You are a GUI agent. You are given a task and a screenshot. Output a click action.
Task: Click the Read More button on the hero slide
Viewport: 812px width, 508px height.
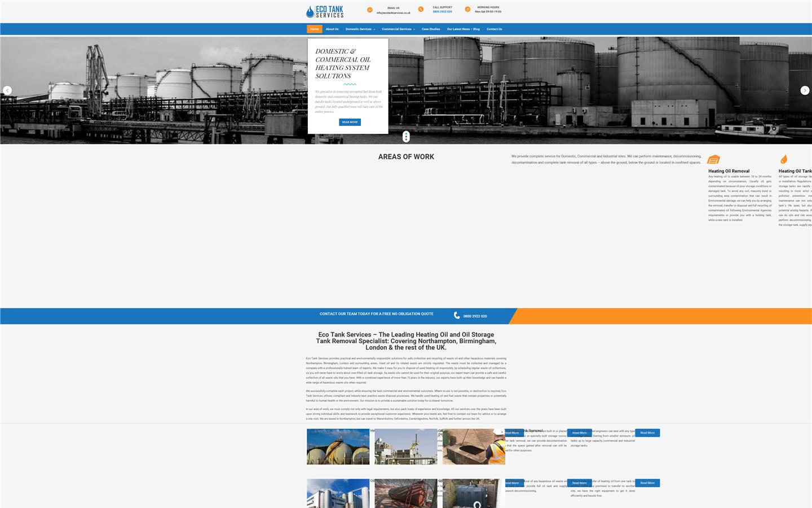[x=350, y=122]
